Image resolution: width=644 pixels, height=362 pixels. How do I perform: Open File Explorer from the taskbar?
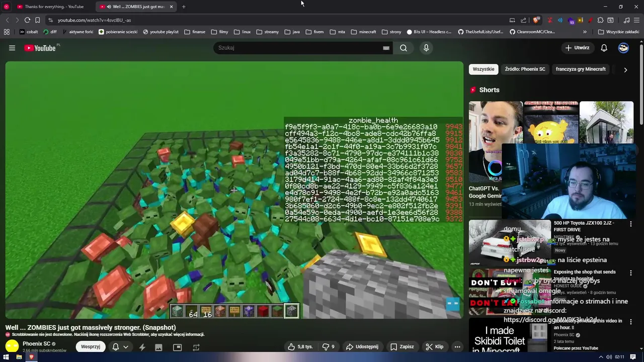(19, 357)
